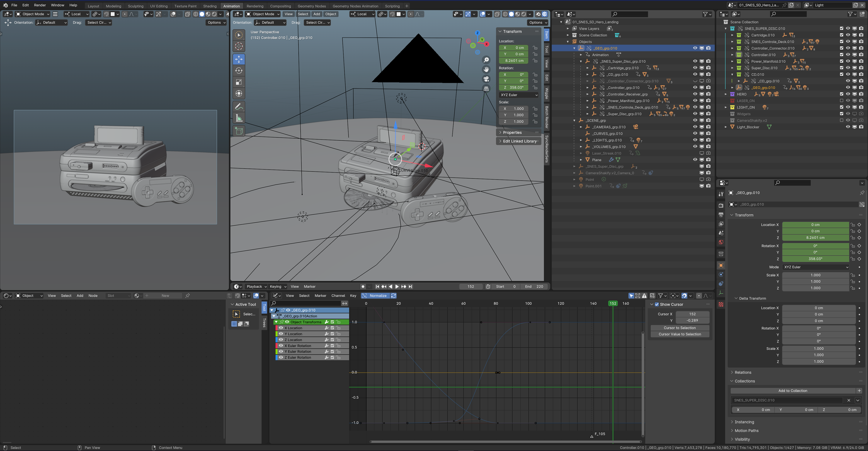Toggle Plane visibility eye in outliner
This screenshot has width=868, height=451.
695,159
